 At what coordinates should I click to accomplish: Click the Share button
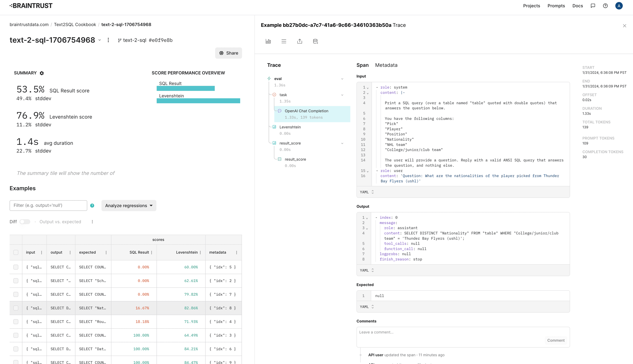[x=228, y=53]
